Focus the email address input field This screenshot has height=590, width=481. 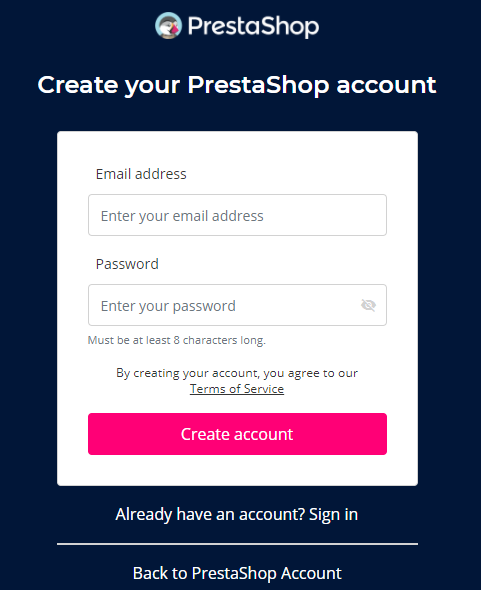(x=237, y=215)
